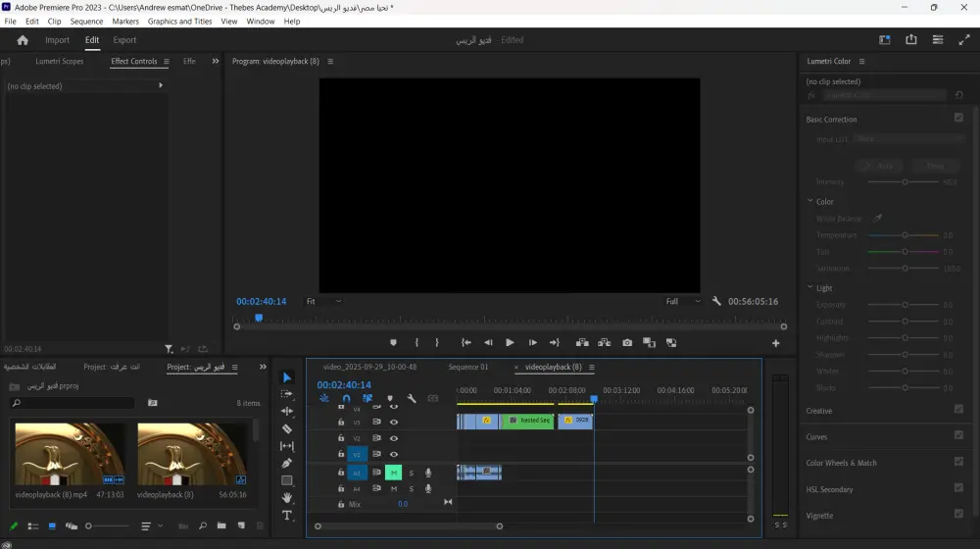Open the Fit zoom level dropdown
The width and height of the screenshot is (980, 549).
(x=323, y=302)
